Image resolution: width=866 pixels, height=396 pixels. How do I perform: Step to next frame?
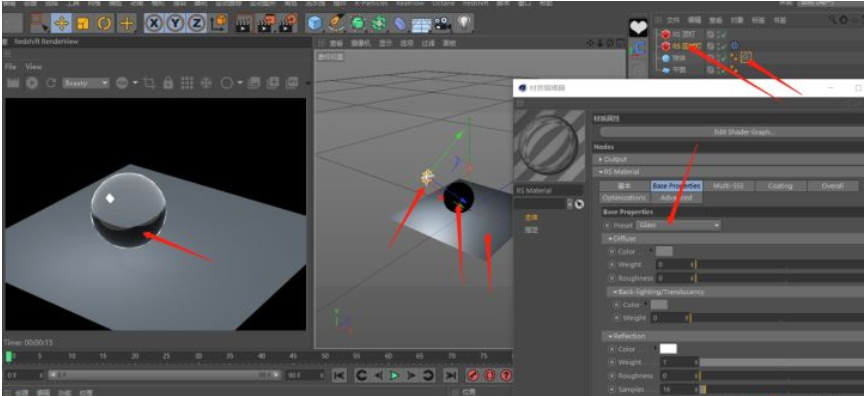tap(411, 376)
